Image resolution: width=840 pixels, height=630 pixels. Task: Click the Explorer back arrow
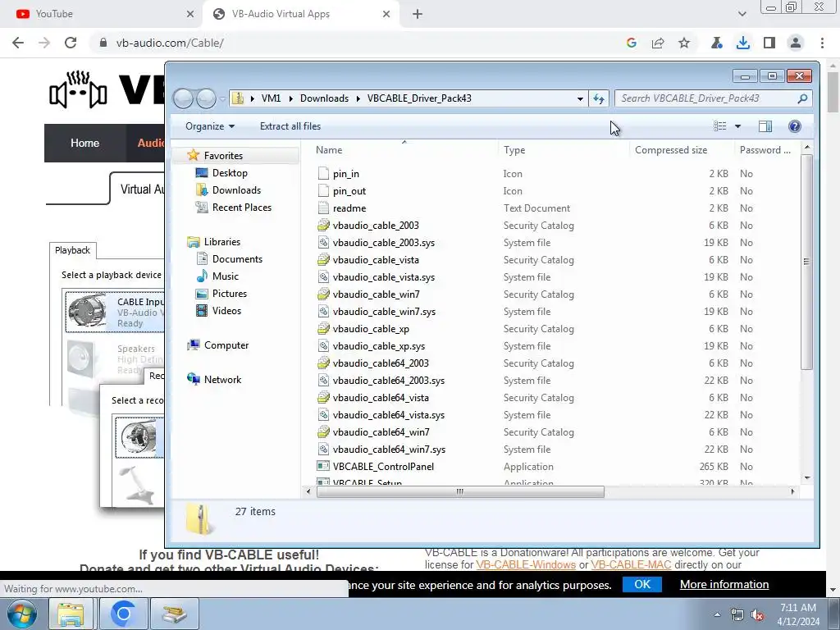click(x=183, y=98)
